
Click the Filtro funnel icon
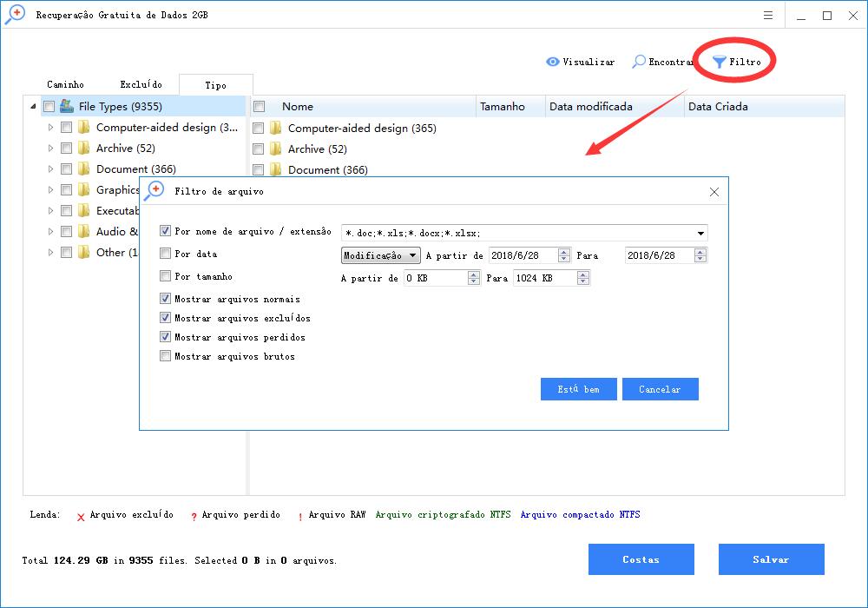720,62
